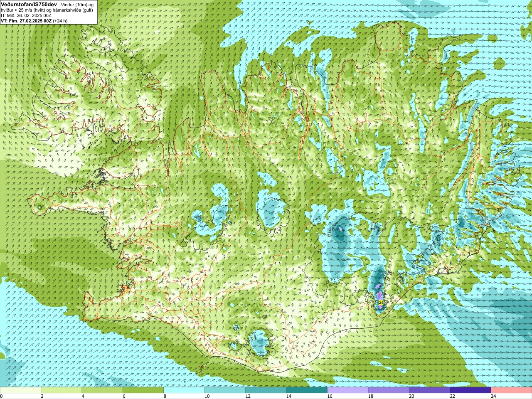Select the 10–12 m/s light teal legend swatch
The height and width of the screenshot is (399, 532).
(x=225, y=390)
